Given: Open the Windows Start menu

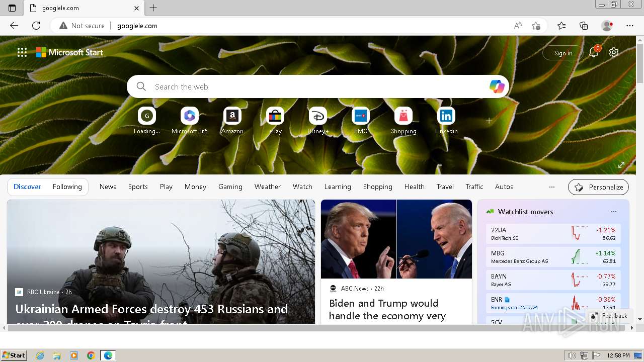Looking at the screenshot, I should (14, 355).
